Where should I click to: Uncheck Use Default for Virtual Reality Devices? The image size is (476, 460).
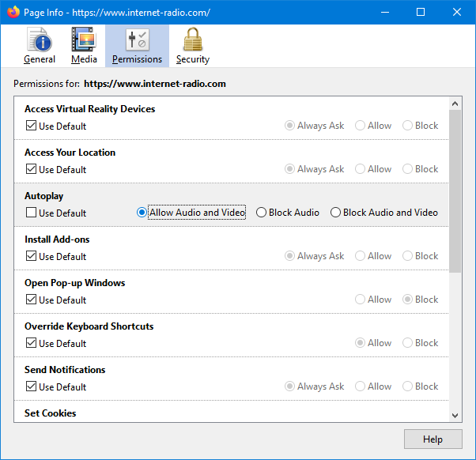[x=32, y=126]
